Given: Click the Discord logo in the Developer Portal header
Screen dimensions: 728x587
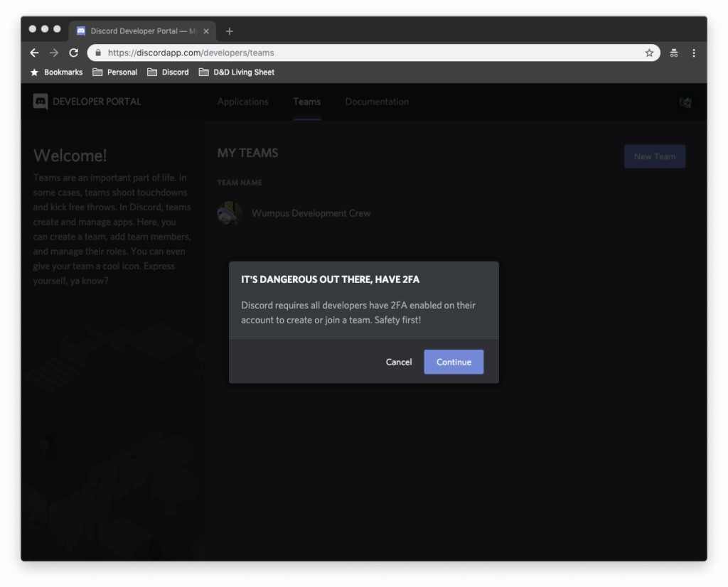Looking at the screenshot, I should (x=41, y=102).
